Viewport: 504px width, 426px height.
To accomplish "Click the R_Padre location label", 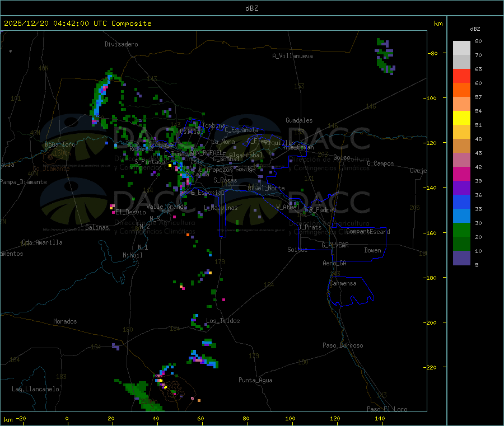I will (x=321, y=210).
